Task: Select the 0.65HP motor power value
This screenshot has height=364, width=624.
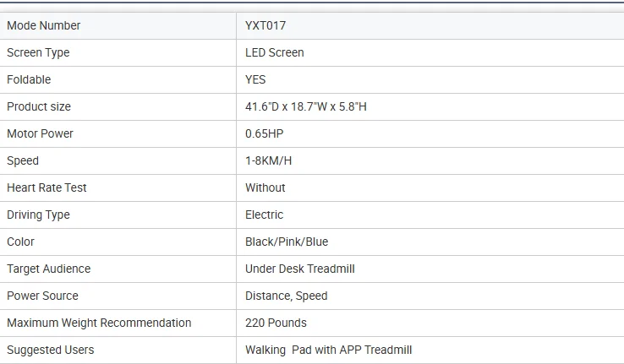Action: [265, 133]
